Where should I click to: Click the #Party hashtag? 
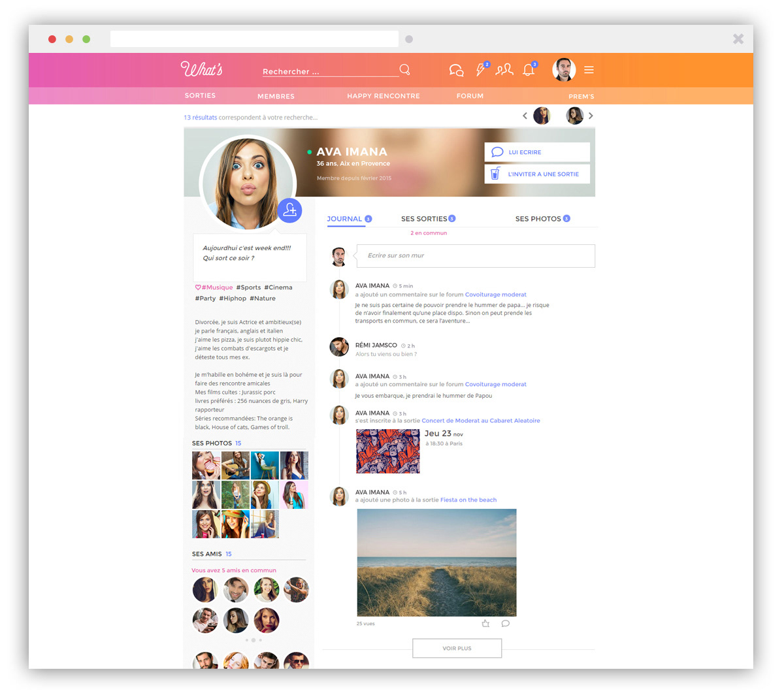point(205,299)
